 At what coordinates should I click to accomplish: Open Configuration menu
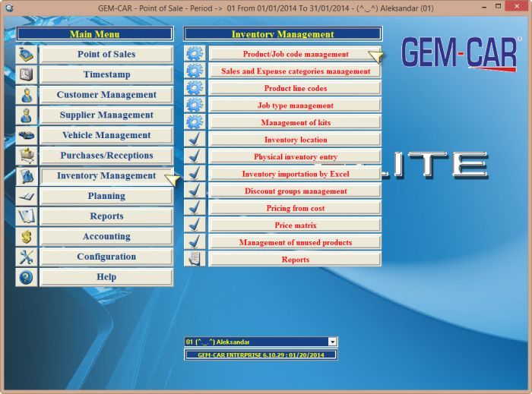coord(106,257)
